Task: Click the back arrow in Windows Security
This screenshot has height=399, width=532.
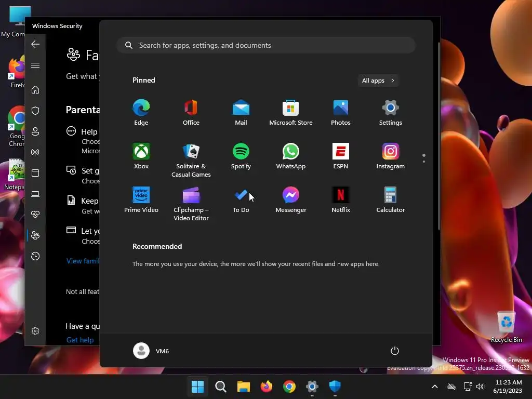Action: pyautogui.click(x=35, y=44)
